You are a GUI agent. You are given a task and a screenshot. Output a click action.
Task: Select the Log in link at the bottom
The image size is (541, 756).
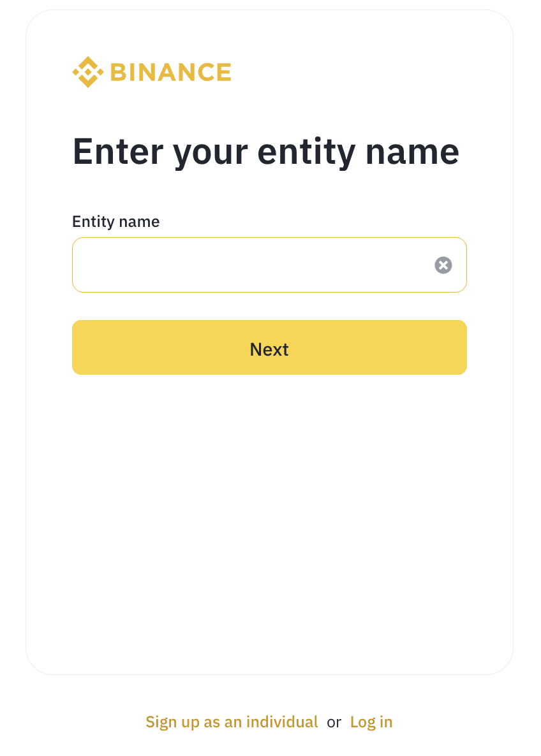(x=371, y=722)
